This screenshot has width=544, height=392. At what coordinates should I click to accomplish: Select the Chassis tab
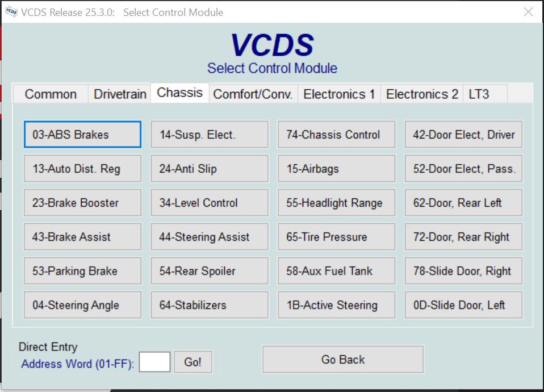pyautogui.click(x=179, y=93)
